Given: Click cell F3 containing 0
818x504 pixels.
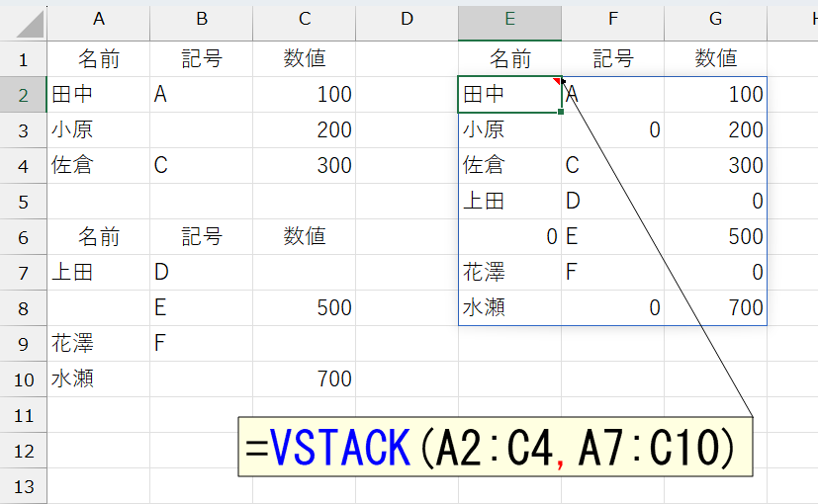Looking at the screenshot, I should click(x=612, y=130).
